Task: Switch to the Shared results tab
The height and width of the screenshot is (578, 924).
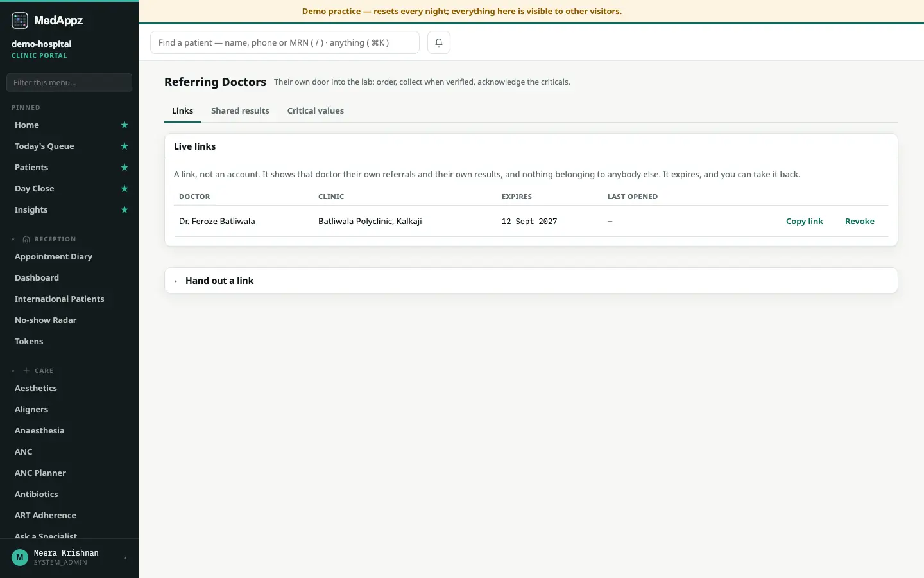Action: [x=240, y=110]
